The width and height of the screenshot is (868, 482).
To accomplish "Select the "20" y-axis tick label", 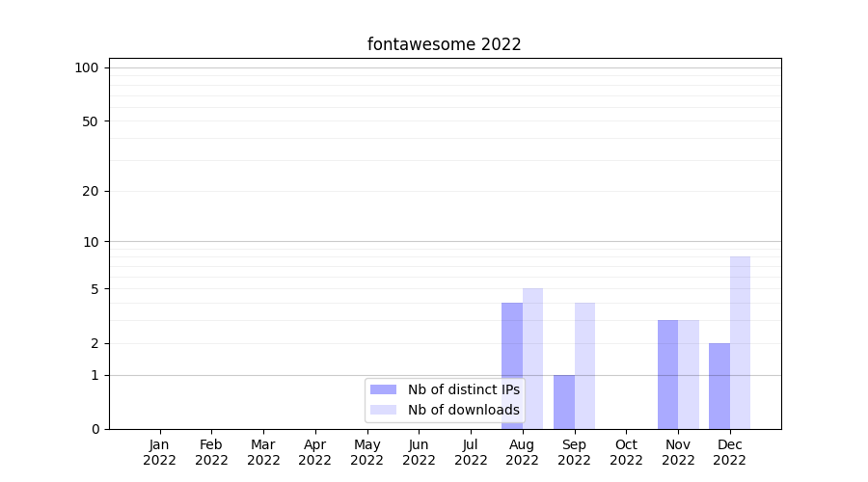I will (x=91, y=191).
